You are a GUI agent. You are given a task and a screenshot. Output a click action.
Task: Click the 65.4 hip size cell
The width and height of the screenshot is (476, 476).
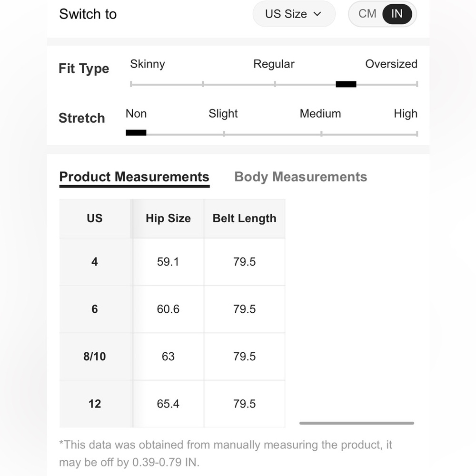point(168,404)
